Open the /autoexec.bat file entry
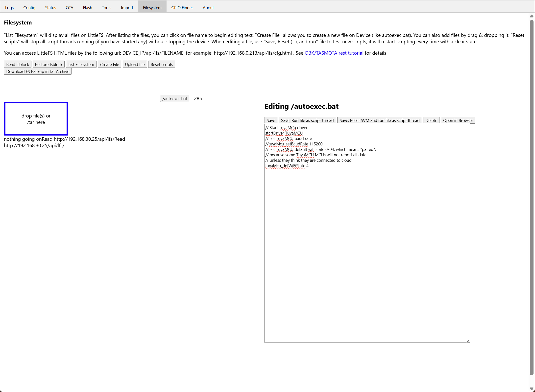 click(175, 99)
